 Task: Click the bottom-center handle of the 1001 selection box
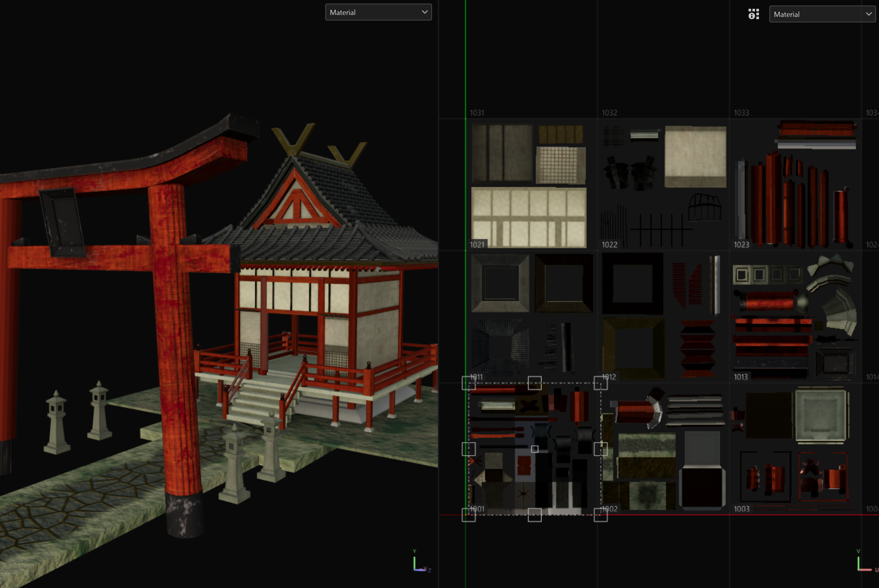point(535,515)
